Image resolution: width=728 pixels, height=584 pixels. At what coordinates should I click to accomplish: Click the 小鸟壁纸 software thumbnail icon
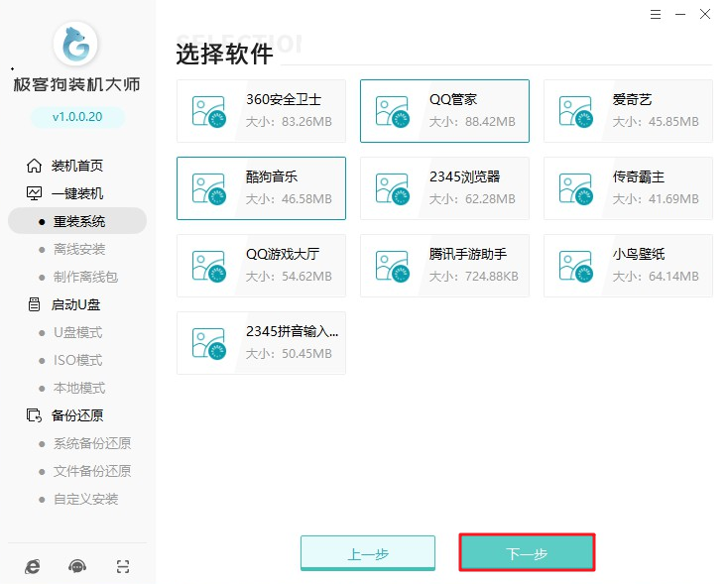coord(574,265)
